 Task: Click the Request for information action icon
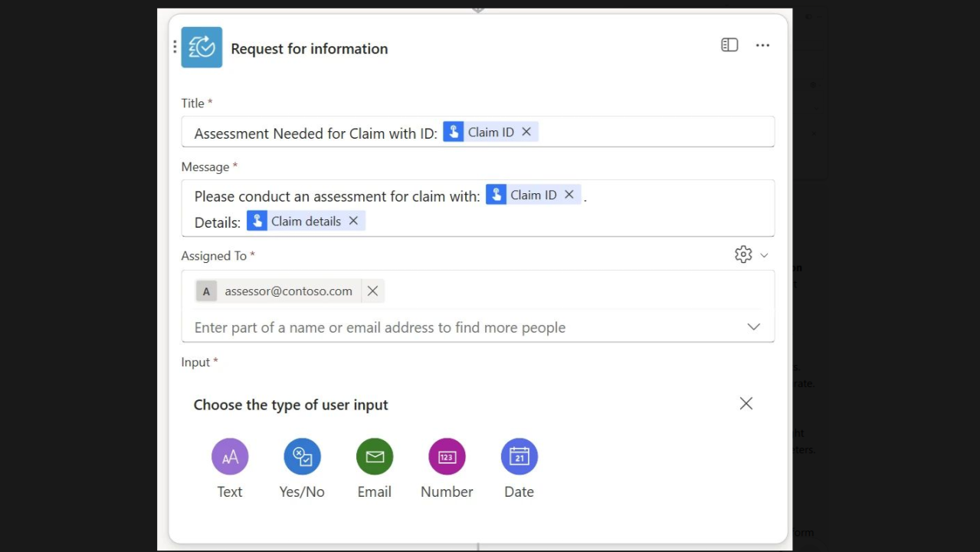(202, 47)
